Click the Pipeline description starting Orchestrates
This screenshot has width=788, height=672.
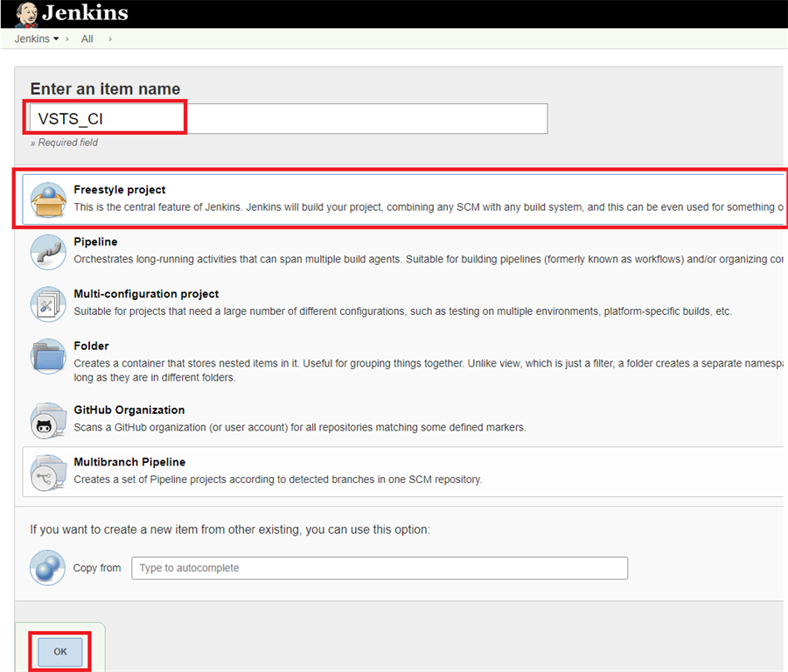(429, 259)
